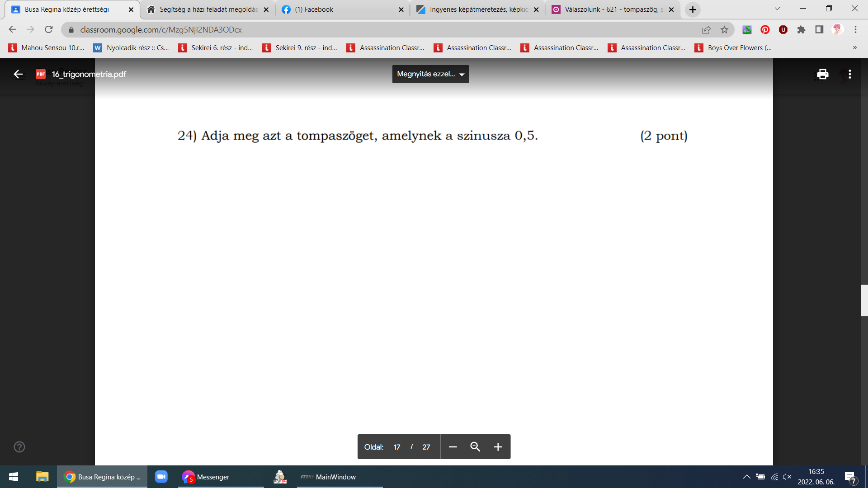
Task: Go back using the PDF viewer arrow
Action: [x=18, y=74]
